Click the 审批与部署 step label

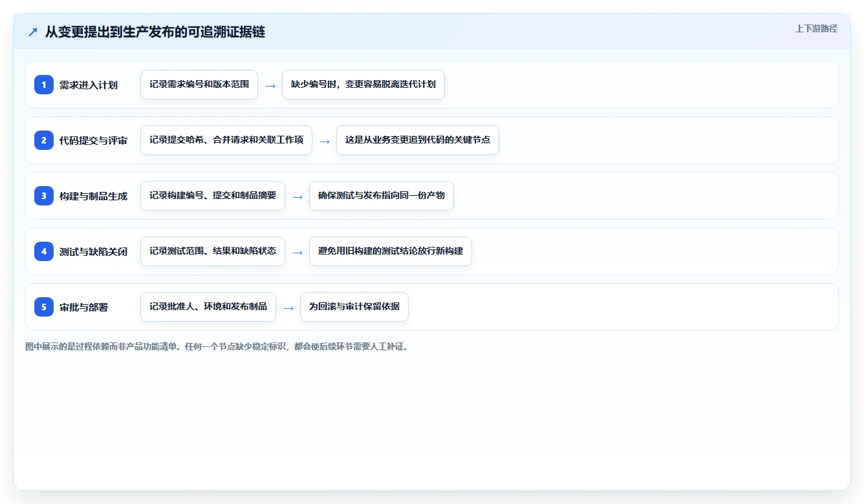[84, 307]
